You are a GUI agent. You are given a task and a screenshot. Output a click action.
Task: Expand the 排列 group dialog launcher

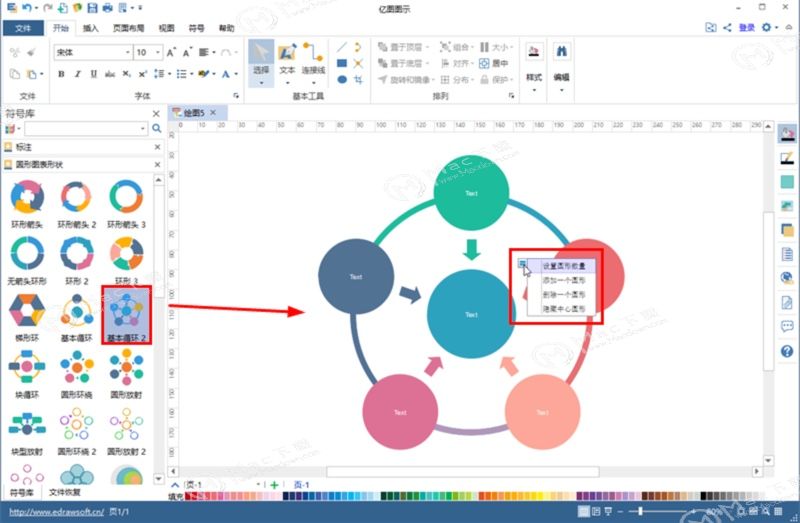coord(512,95)
